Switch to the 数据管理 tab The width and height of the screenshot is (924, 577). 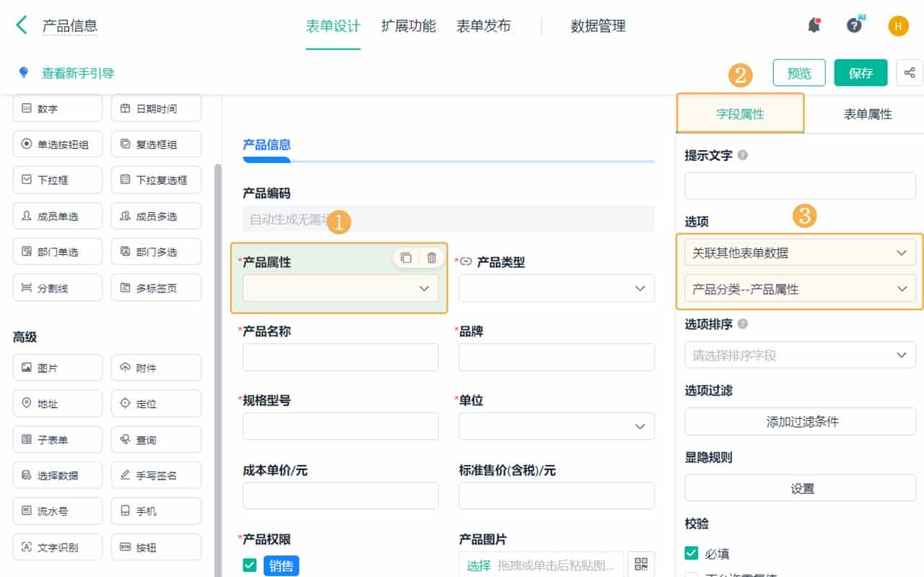(x=597, y=25)
